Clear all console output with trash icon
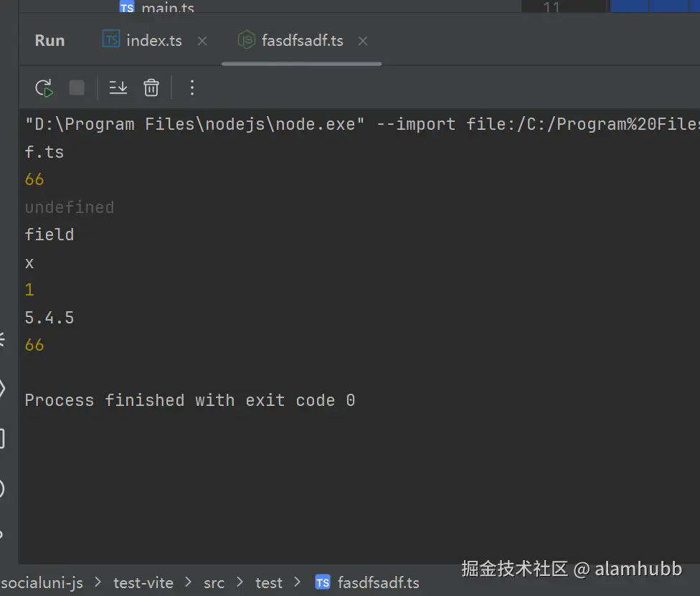 click(x=151, y=87)
